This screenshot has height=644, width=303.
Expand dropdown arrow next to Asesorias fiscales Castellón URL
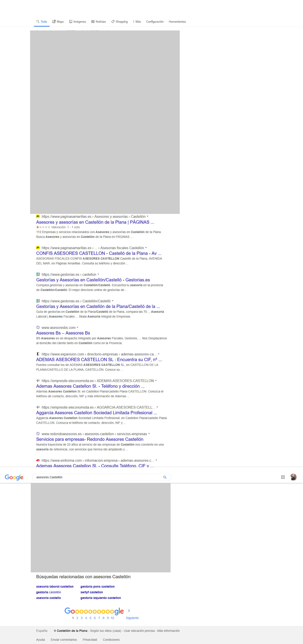point(146,248)
